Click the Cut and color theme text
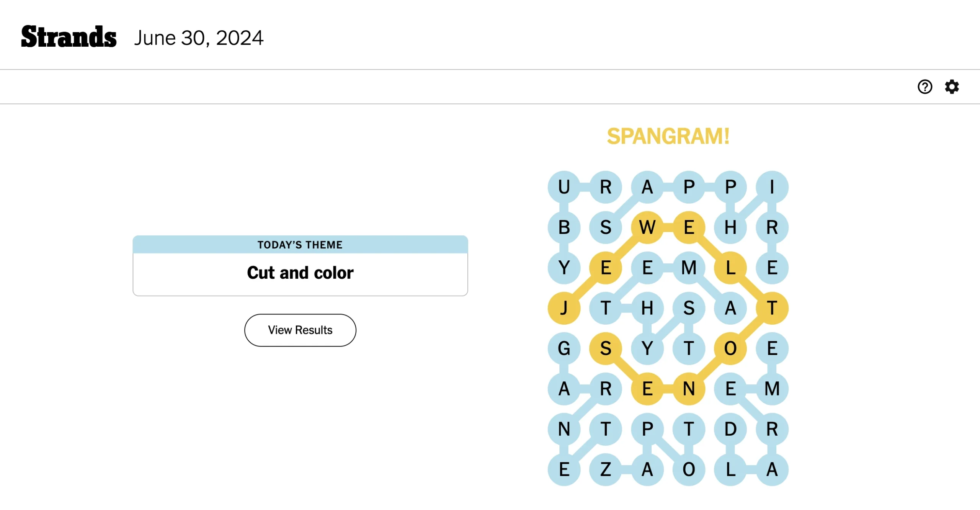The image size is (980, 510). pyautogui.click(x=300, y=273)
